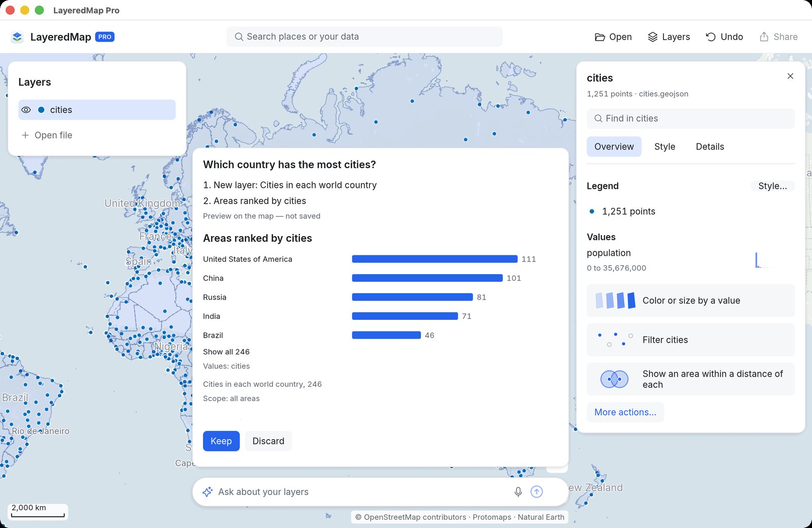Click the Color or size by a value icon

click(x=616, y=301)
